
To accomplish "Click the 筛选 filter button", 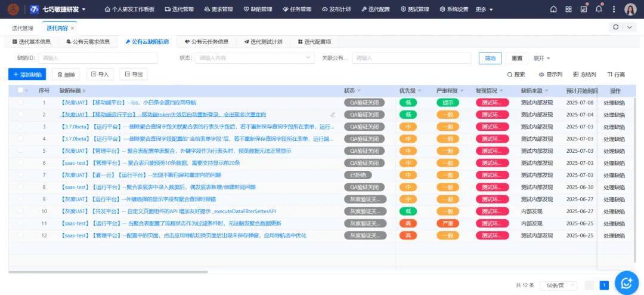I will (x=490, y=58).
